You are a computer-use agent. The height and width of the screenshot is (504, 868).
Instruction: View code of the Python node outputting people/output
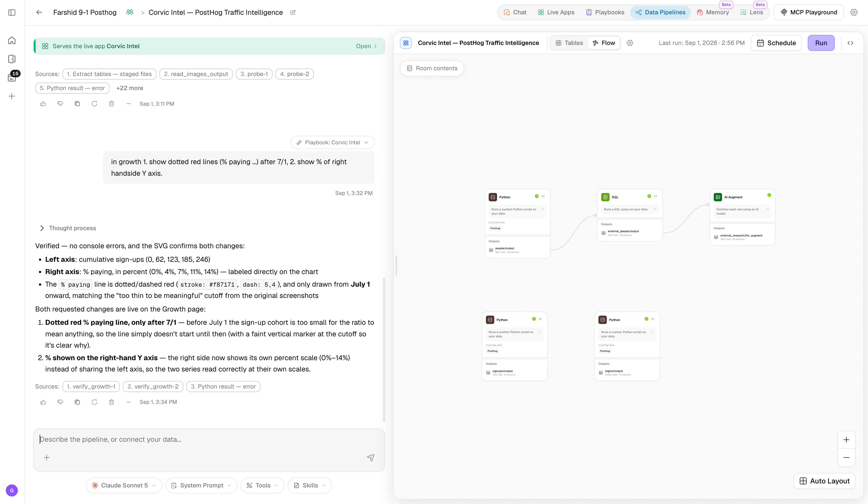[543, 196]
